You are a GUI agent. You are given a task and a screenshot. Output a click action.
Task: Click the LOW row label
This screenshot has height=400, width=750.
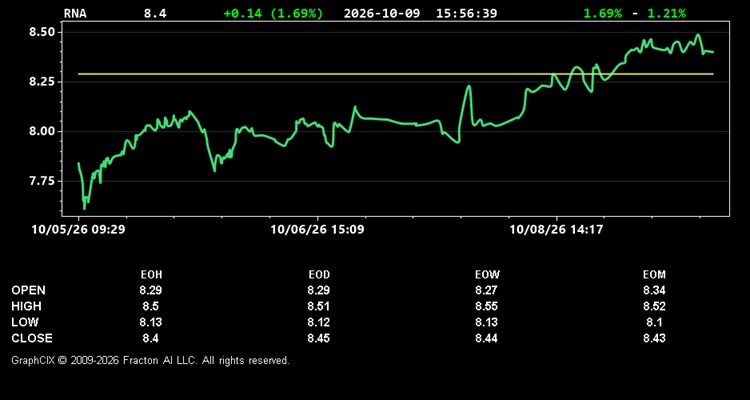(25, 322)
